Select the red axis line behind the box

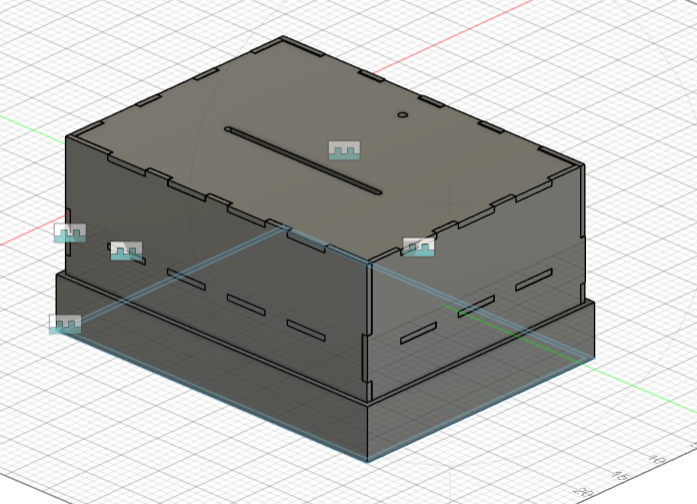(x=450, y=38)
